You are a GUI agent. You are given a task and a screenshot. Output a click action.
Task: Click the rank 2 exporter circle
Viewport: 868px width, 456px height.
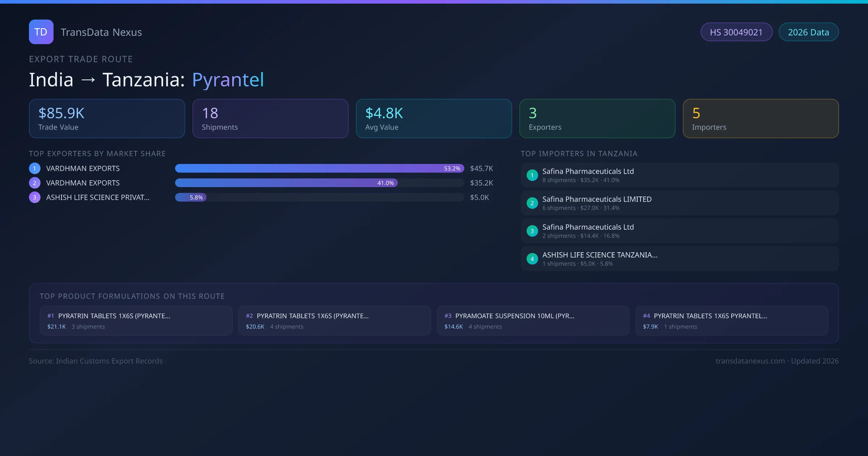pyautogui.click(x=35, y=183)
